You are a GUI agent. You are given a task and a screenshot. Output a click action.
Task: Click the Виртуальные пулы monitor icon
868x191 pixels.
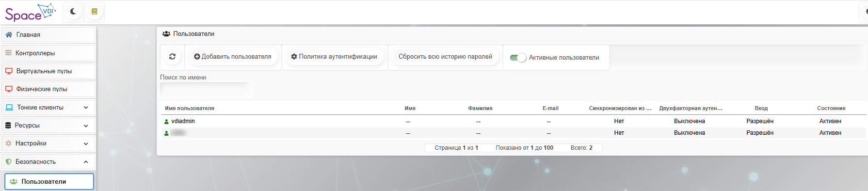click(9, 71)
